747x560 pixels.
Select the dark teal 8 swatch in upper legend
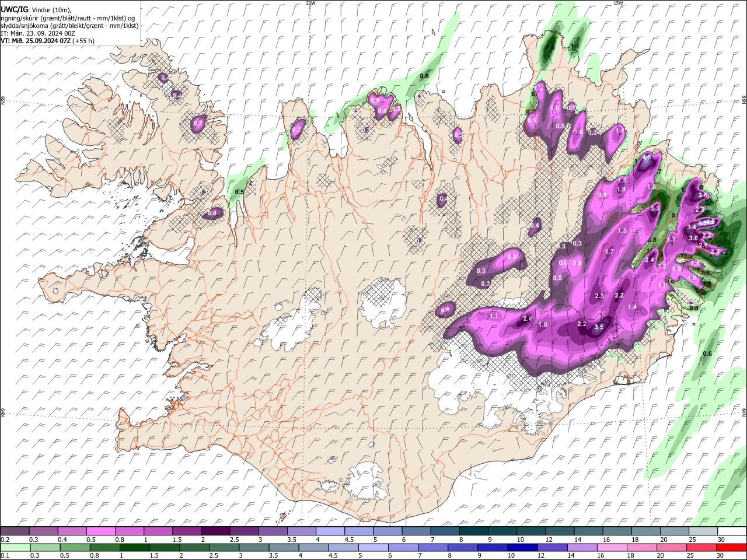tap(474, 531)
